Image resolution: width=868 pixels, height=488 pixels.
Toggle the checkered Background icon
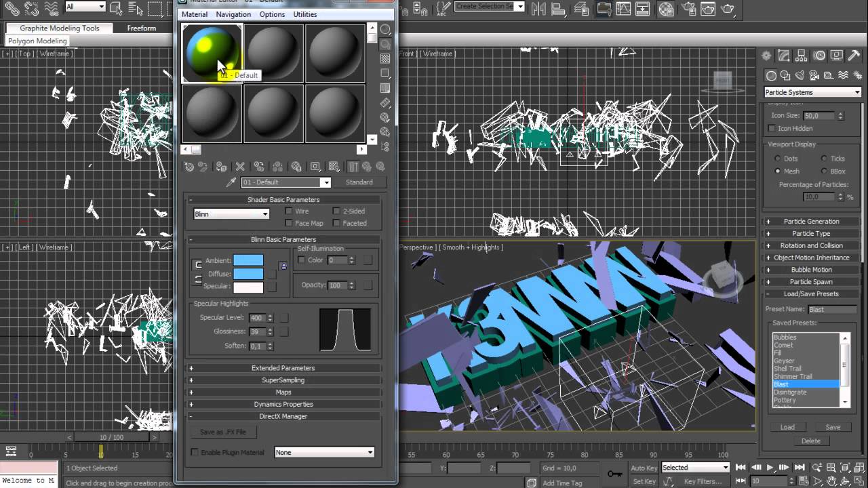coord(385,59)
